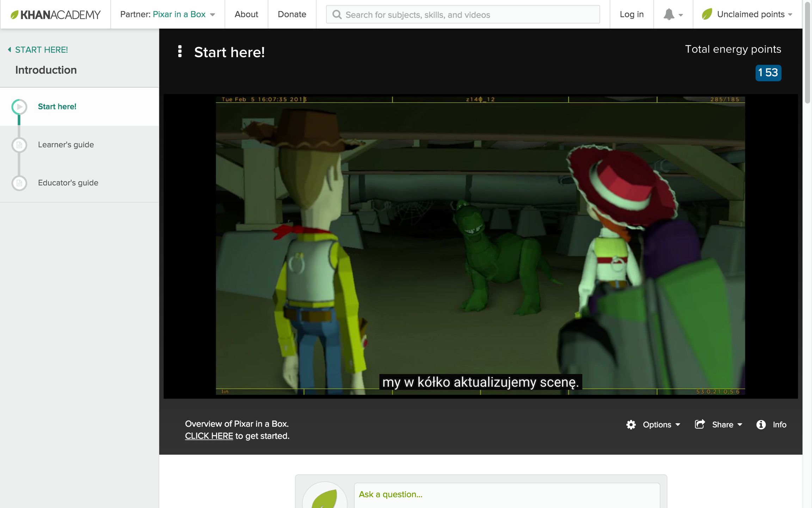Click the Start here! play circle icon
812x508 pixels.
(19, 107)
